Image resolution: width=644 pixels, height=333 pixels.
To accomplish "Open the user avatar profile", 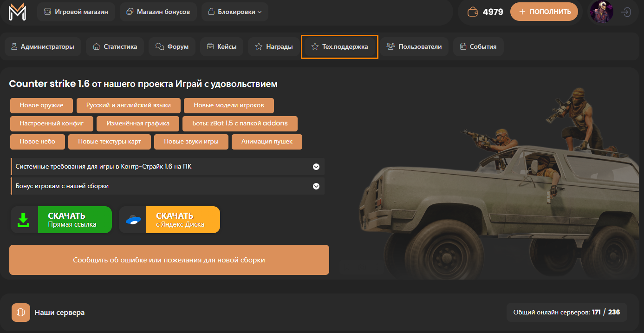I will pyautogui.click(x=601, y=12).
